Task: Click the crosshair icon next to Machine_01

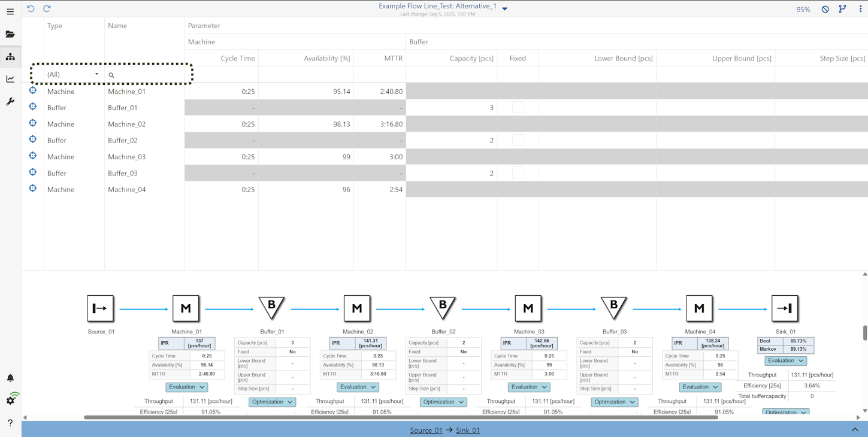Action: tap(33, 90)
